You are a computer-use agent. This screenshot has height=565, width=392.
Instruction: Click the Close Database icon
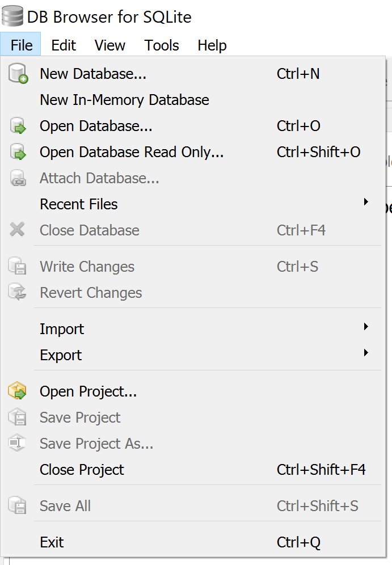click(17, 230)
